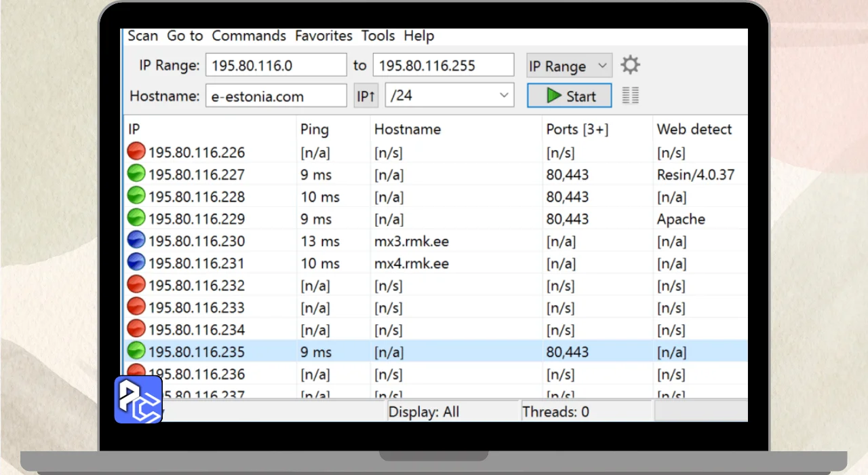This screenshot has width=868, height=475.
Task: Click the blue status icon for 195.80.116.231
Action: 136,263
